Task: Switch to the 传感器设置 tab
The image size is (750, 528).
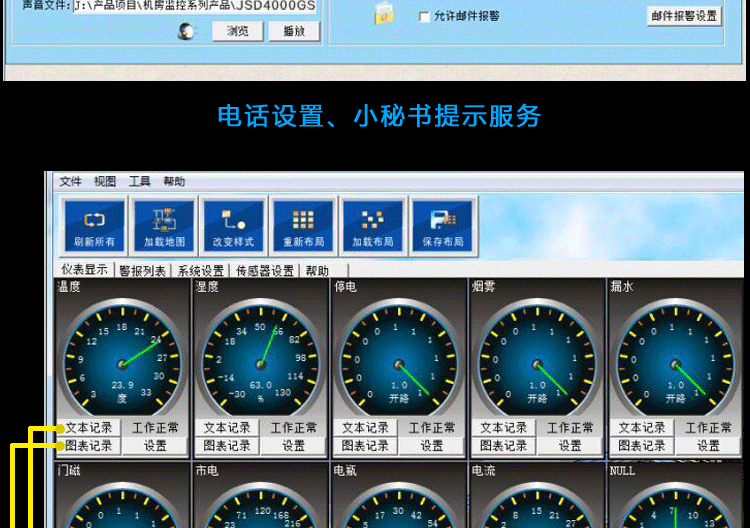Action: (x=265, y=271)
